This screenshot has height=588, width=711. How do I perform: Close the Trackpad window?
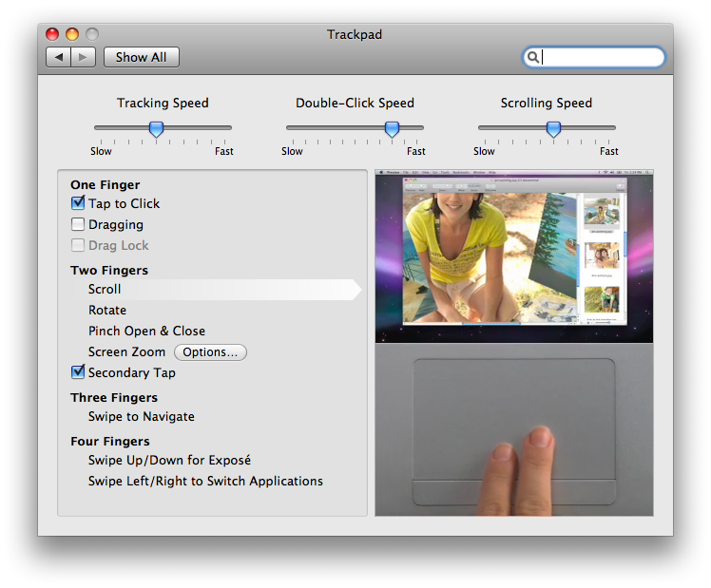(52, 34)
